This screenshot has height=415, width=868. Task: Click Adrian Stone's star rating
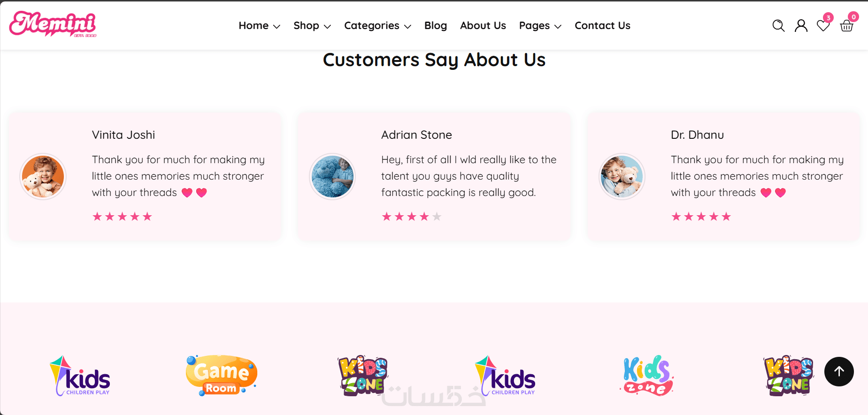(412, 217)
